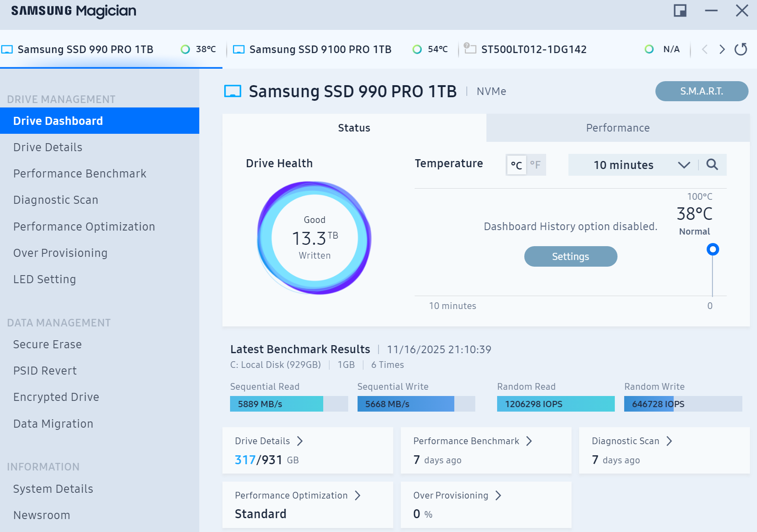
Task: Click the Sequential Write 5668 MB/s bar
Action: click(x=416, y=404)
